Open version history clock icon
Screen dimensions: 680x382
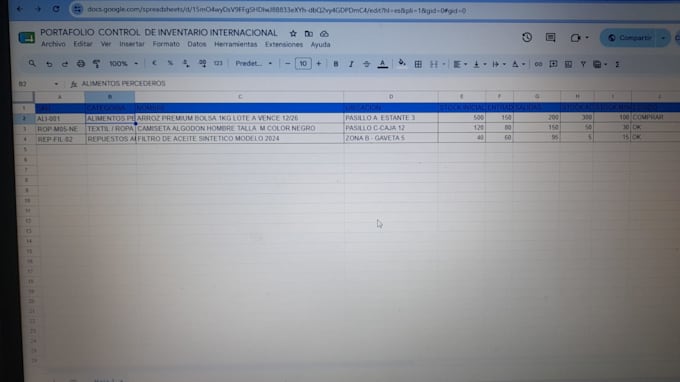point(527,37)
